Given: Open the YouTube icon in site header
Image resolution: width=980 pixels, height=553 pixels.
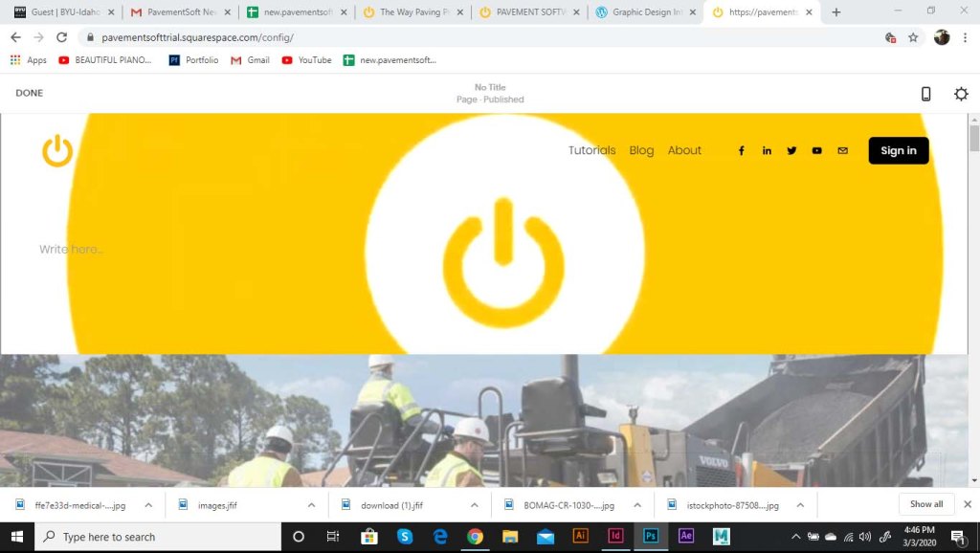Looking at the screenshot, I should point(816,150).
